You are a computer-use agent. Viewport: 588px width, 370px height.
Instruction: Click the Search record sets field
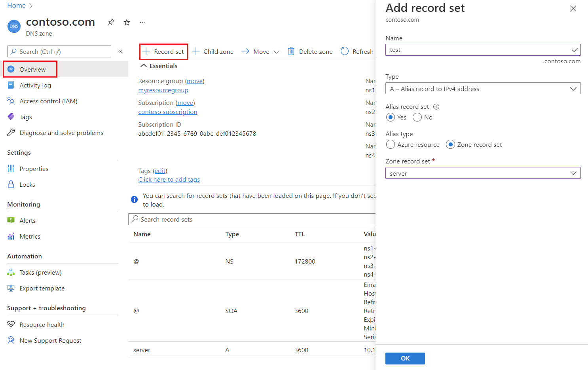click(x=253, y=220)
